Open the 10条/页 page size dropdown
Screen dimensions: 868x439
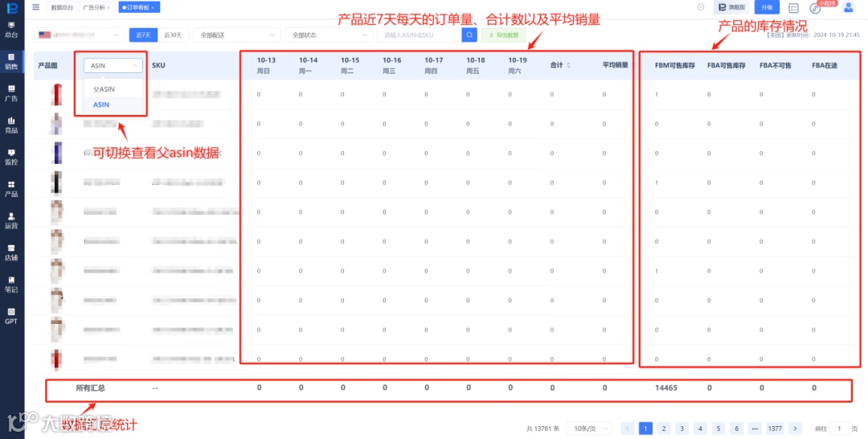click(x=590, y=429)
